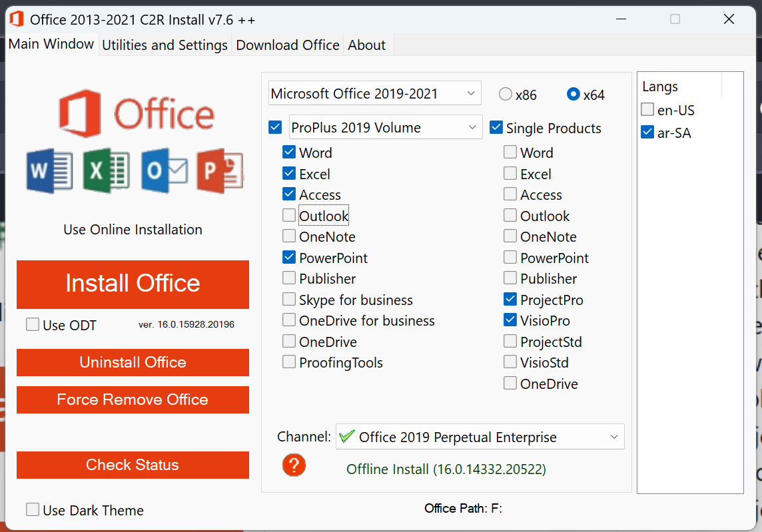Click the Outlook app icon in banner
This screenshot has width=762, height=532.
164,171
